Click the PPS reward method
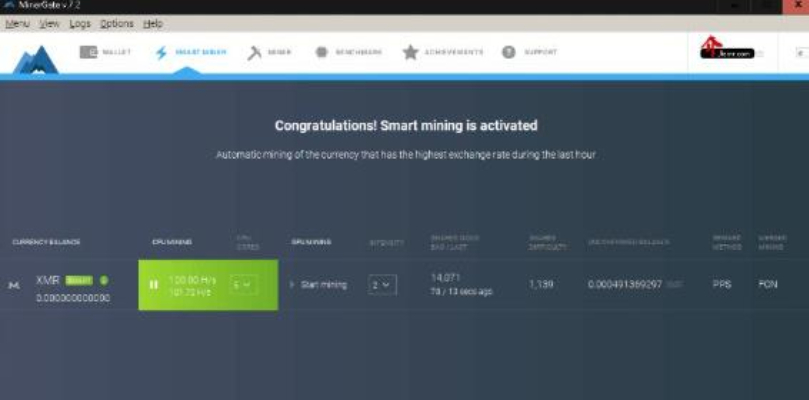809x400 pixels. click(x=722, y=284)
